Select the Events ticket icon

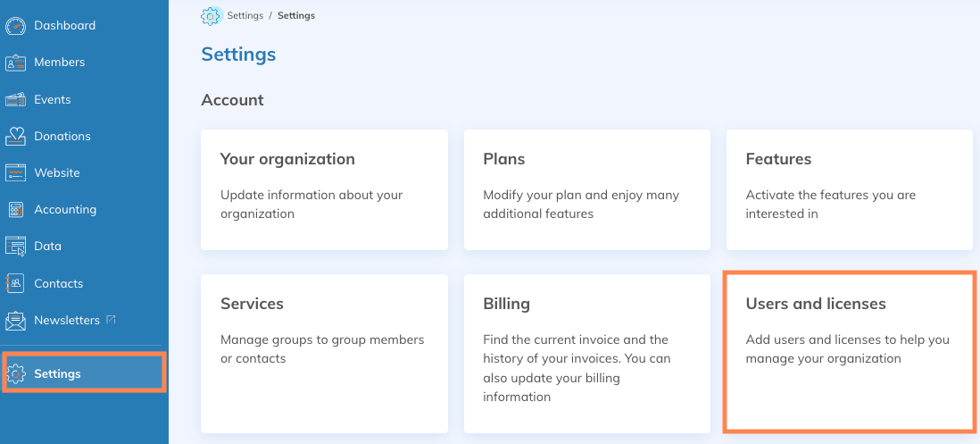point(16,99)
